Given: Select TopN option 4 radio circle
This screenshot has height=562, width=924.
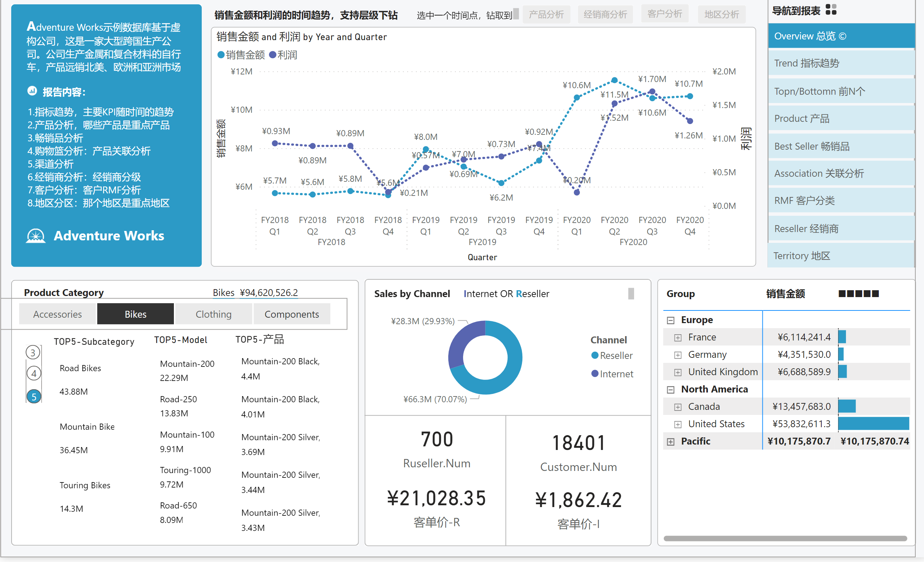Looking at the screenshot, I should (34, 373).
